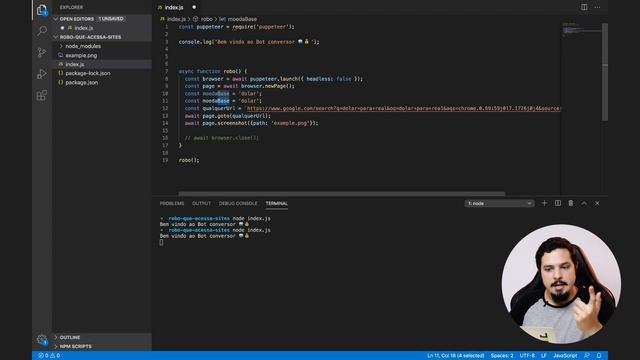640x360 pixels.
Task: Click the terminal input prompt cursor
Action: pyautogui.click(x=161, y=242)
